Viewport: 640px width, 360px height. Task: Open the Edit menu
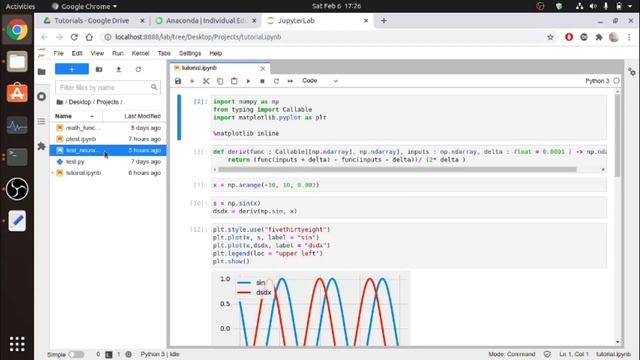click(77, 53)
